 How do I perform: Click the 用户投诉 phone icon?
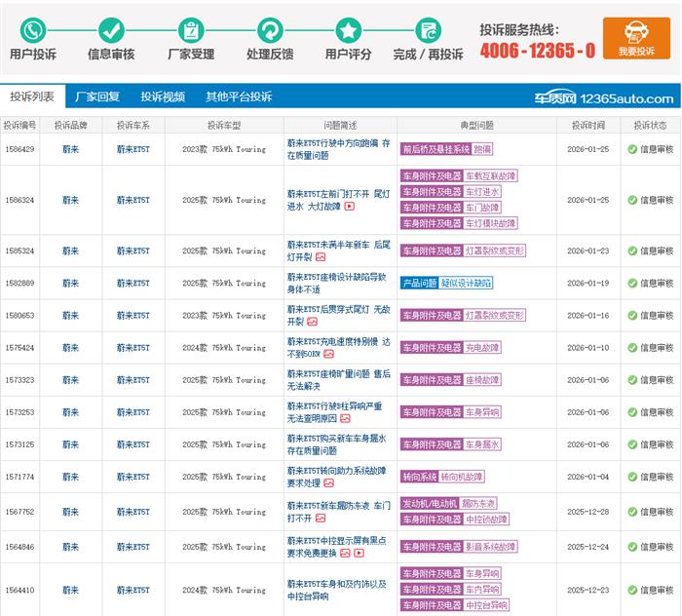[33, 30]
